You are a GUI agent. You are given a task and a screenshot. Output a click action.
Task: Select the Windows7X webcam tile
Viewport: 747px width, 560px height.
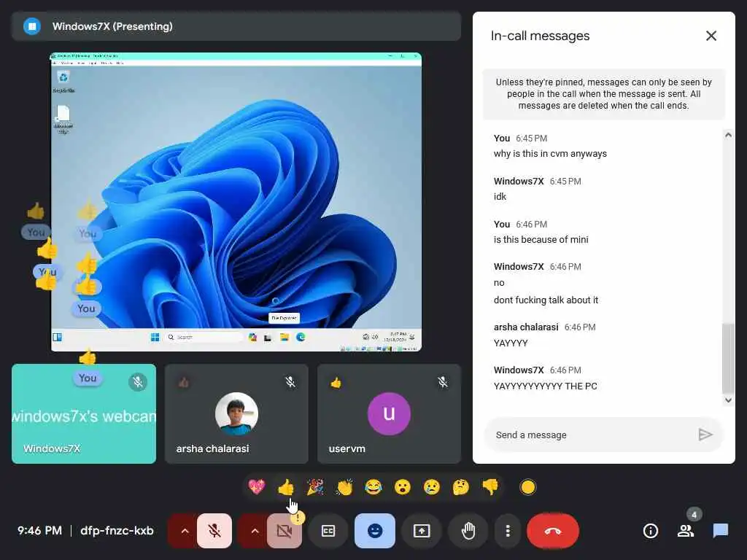coord(84,414)
